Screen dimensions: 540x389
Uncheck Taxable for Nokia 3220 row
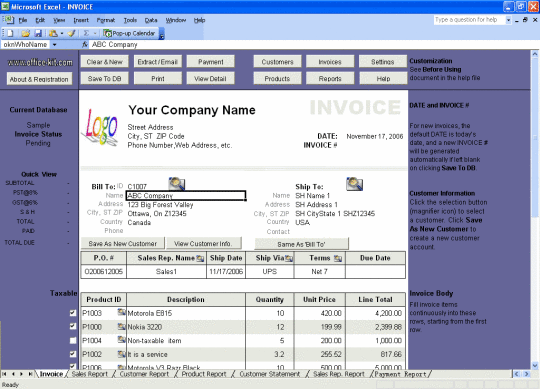[x=73, y=326]
